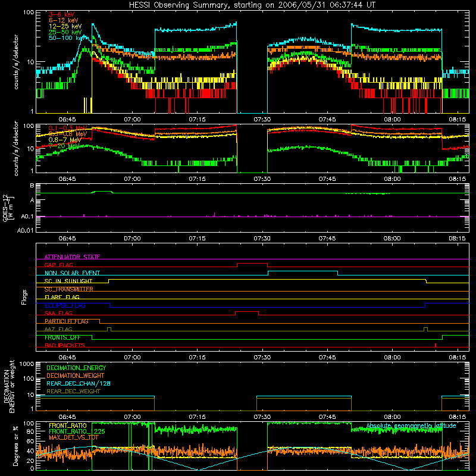The width and height of the screenshot is (476, 476).
Task: Select the SAA_FLAG label
Action: click(58, 313)
